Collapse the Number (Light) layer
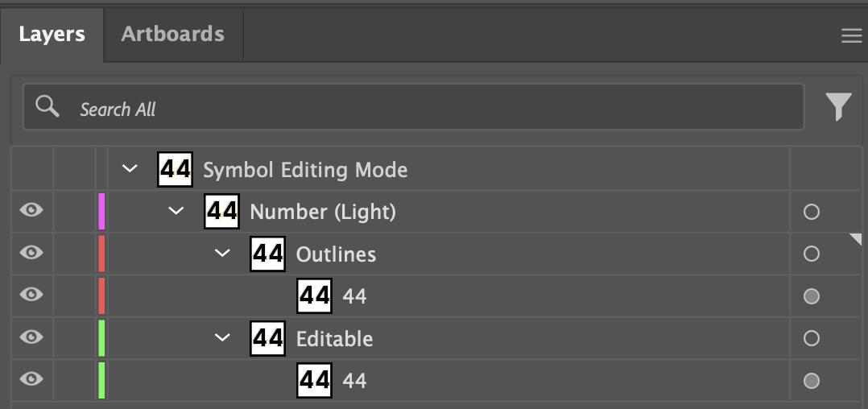Viewport: 868px width, 409px height. (176, 212)
